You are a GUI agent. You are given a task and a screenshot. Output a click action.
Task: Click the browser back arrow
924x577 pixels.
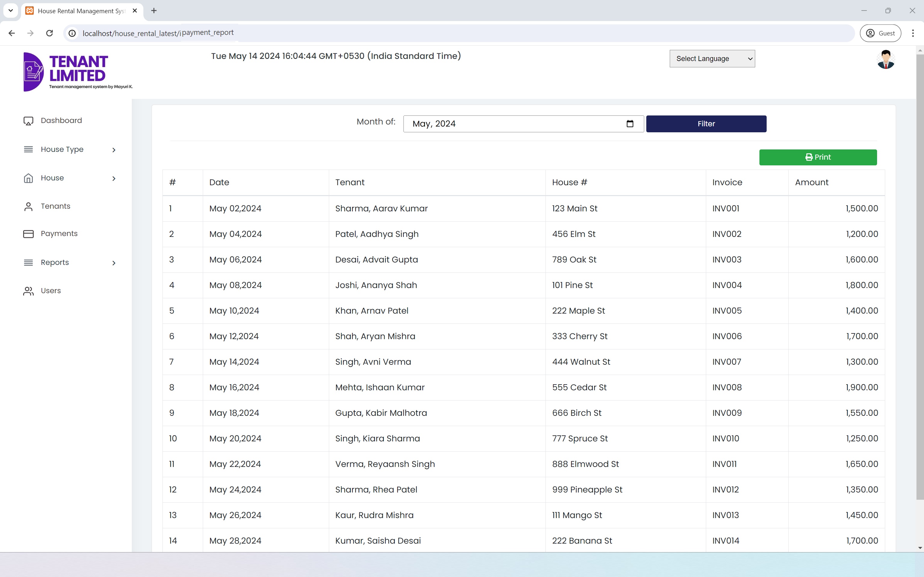(x=12, y=33)
